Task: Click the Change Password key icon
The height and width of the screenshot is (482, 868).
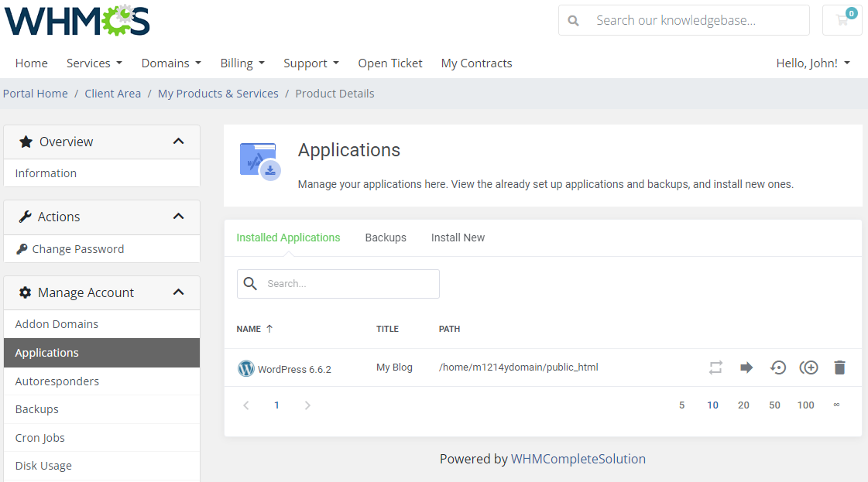Action: pyautogui.click(x=22, y=249)
